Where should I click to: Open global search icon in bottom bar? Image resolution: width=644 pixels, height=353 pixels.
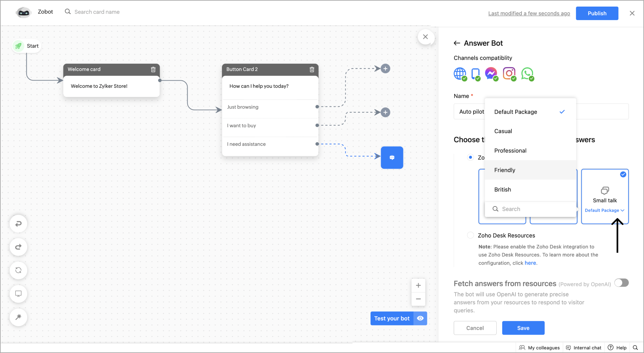click(635, 347)
